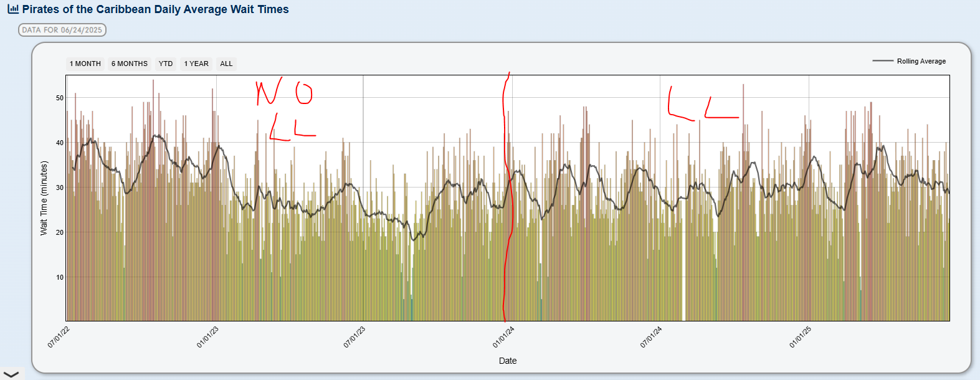
Task: Click the bar chart icon beside title
Action: point(13,9)
